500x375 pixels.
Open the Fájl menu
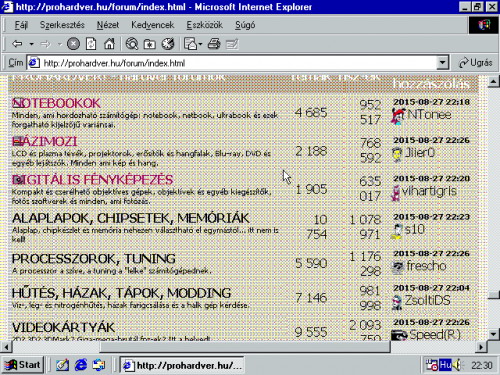[21, 25]
